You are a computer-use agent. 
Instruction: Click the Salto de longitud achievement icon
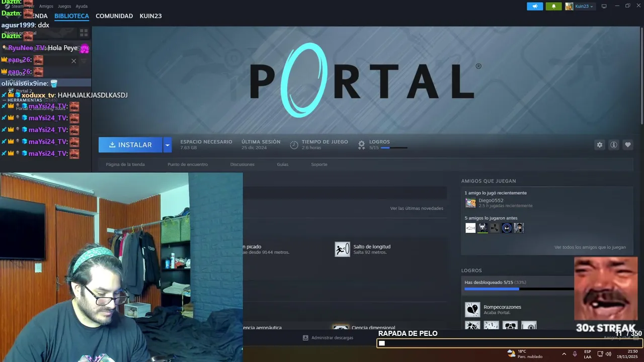[x=343, y=249]
